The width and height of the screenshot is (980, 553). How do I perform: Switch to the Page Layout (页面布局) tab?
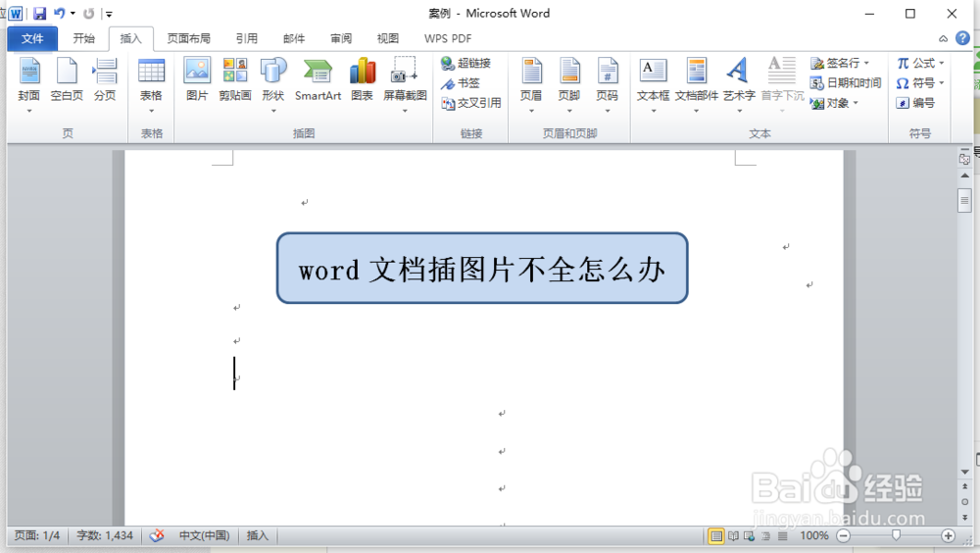(189, 39)
